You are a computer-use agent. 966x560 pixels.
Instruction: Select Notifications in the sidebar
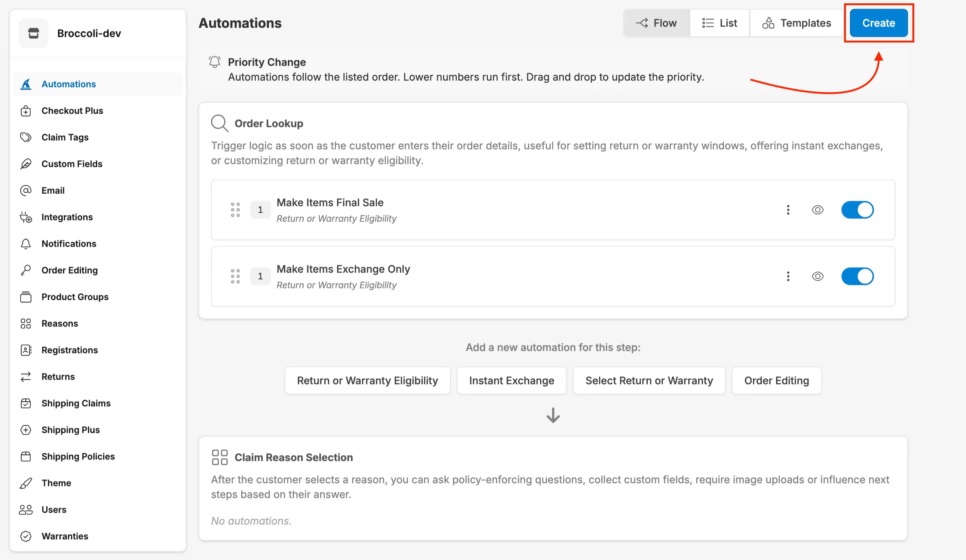(x=69, y=243)
